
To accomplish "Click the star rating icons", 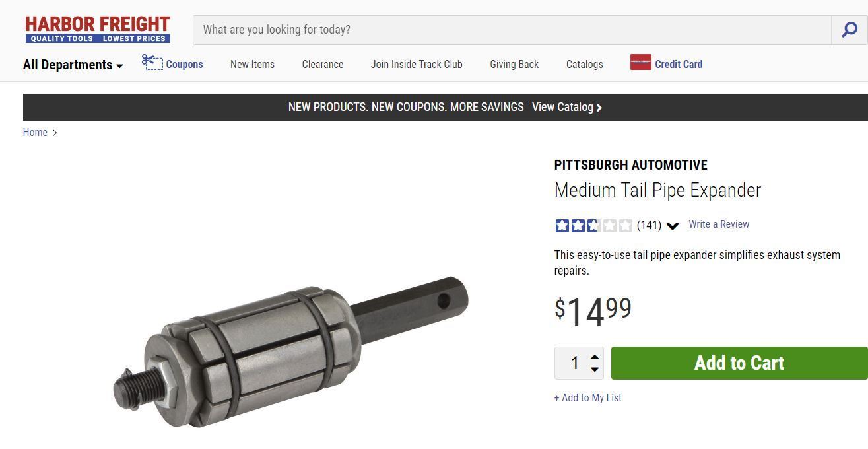I will [593, 226].
